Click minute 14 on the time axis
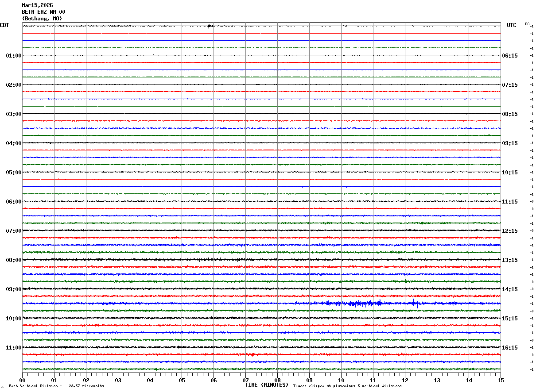536x392 pixels. pyautogui.click(x=469, y=380)
